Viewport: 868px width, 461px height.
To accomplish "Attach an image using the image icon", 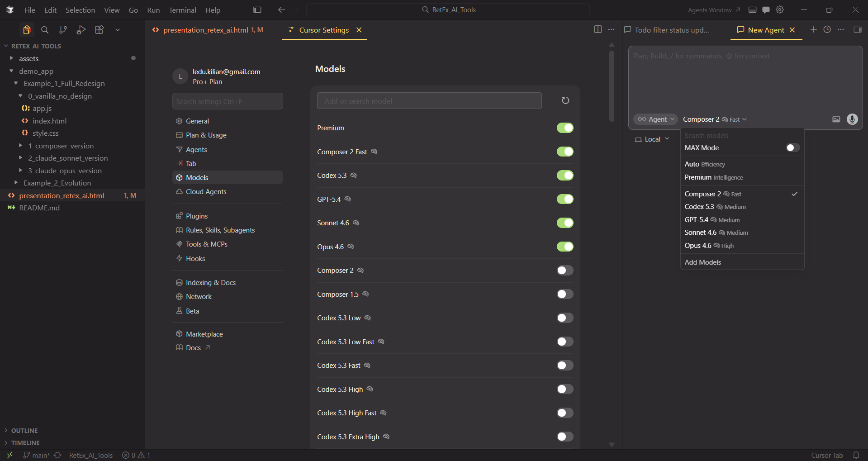I will (836, 119).
